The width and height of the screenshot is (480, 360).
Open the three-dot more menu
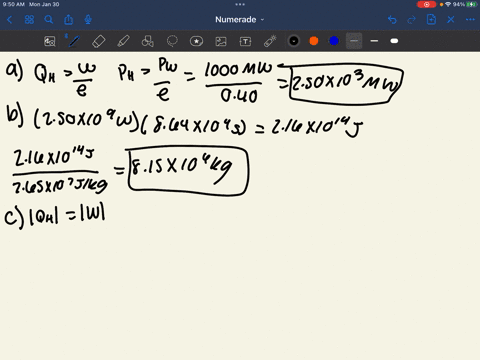click(x=470, y=20)
